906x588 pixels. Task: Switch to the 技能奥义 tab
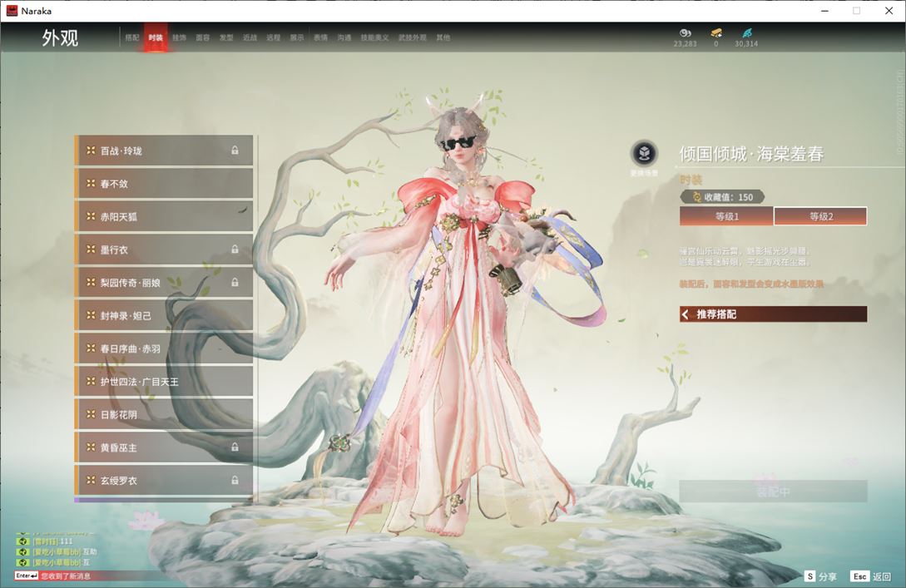click(x=374, y=37)
